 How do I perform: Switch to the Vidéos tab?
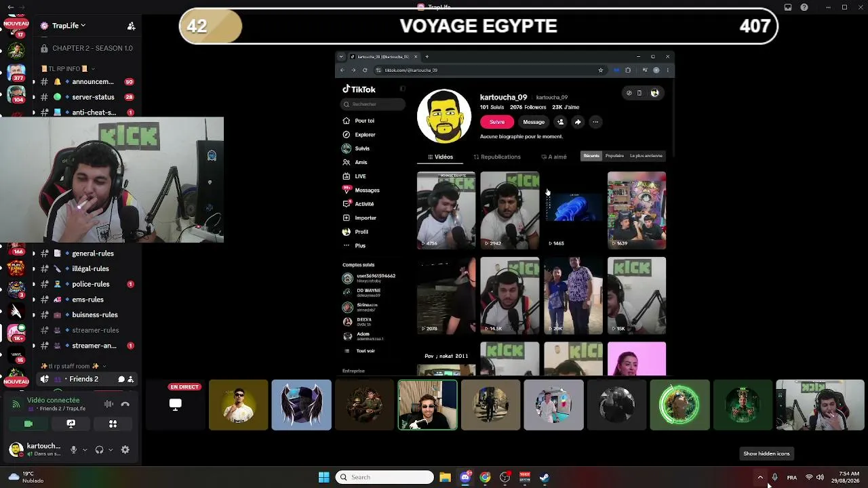[x=440, y=157]
